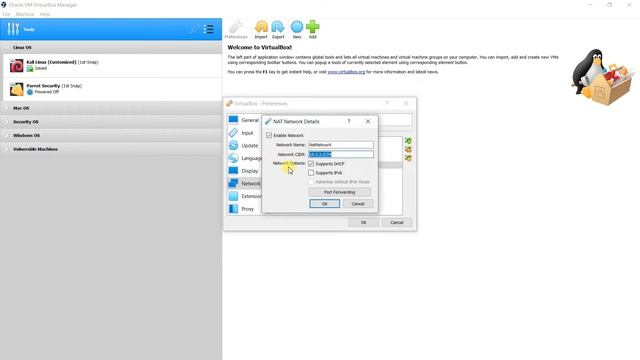Image resolution: width=640 pixels, height=360 pixels.
Task: Select the Parrot Security VM icon
Action: [17, 89]
